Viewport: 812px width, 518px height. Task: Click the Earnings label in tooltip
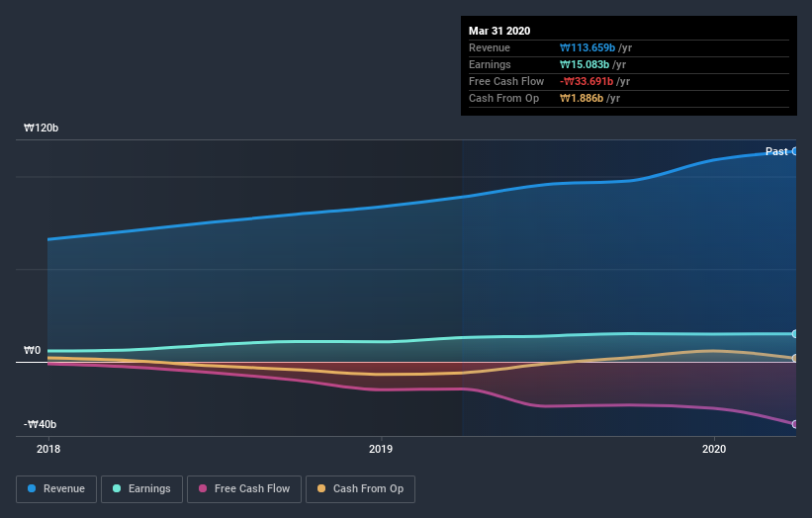pos(490,64)
